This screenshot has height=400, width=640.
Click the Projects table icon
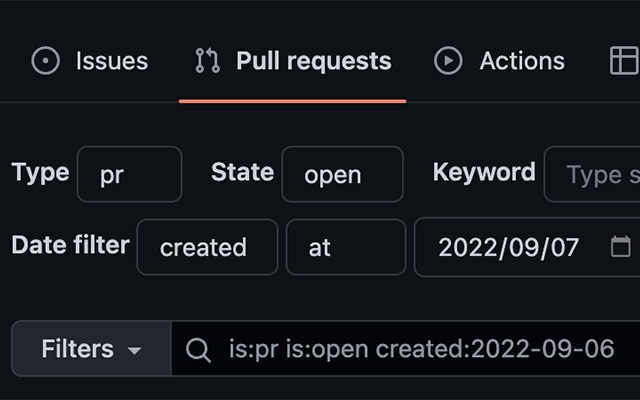click(622, 61)
